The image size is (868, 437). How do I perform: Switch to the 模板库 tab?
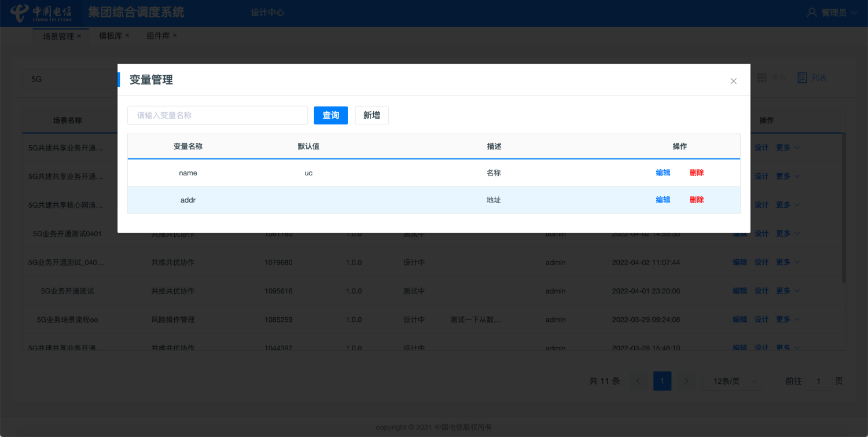pos(111,36)
